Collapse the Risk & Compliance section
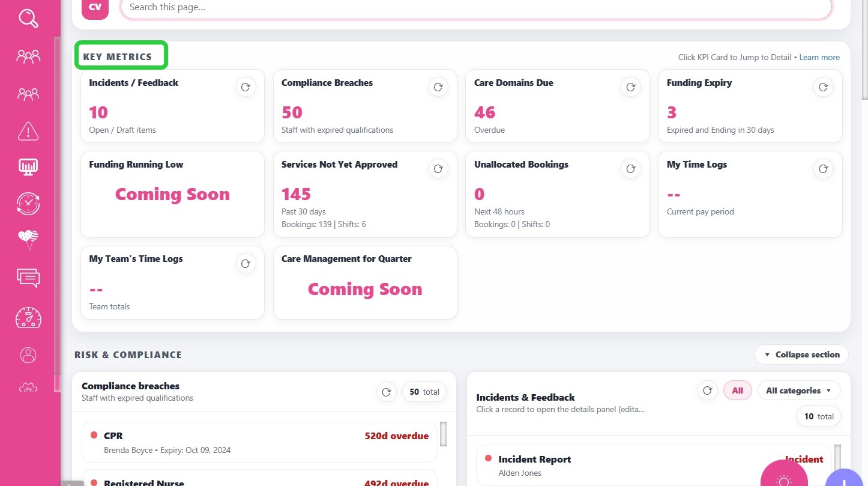868x486 pixels. coord(801,354)
